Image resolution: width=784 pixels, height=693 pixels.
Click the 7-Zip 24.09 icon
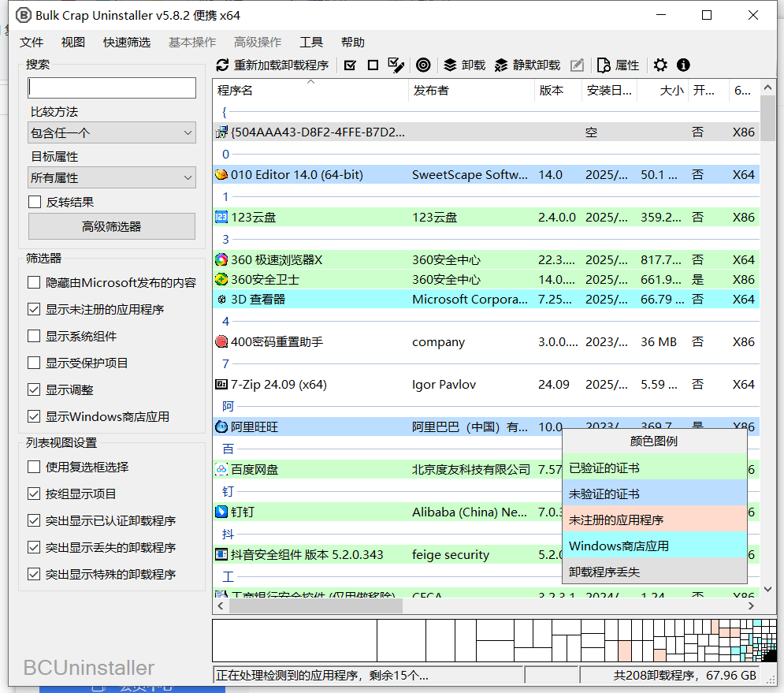coord(221,384)
